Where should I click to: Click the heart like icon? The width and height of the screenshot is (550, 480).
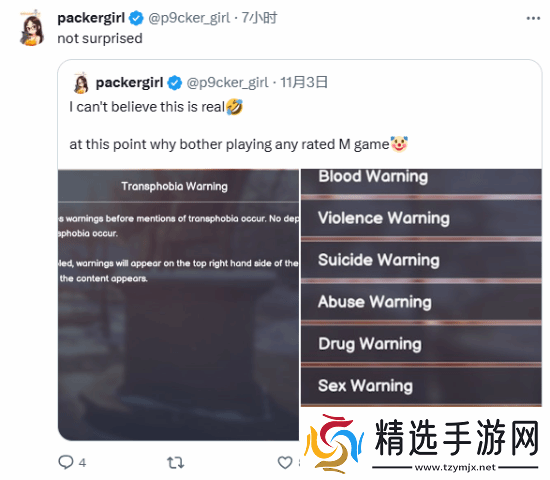tap(285, 462)
